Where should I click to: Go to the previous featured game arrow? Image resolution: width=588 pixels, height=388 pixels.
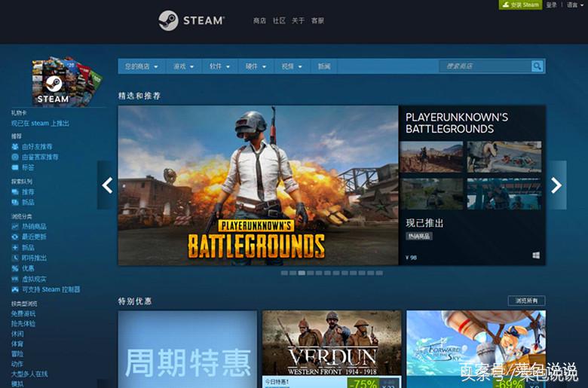(107, 185)
